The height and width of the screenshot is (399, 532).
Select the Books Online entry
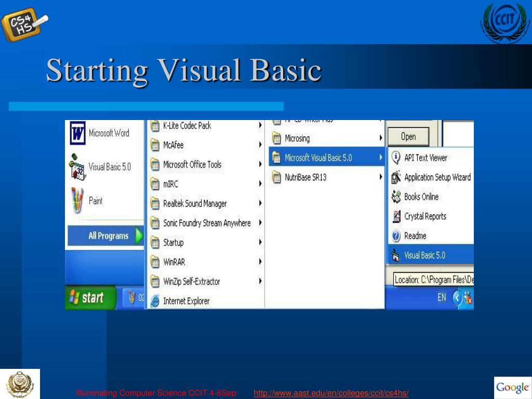click(431, 196)
